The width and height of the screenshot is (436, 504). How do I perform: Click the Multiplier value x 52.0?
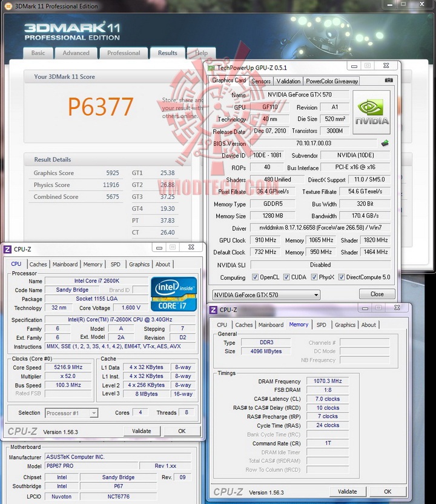(x=68, y=376)
